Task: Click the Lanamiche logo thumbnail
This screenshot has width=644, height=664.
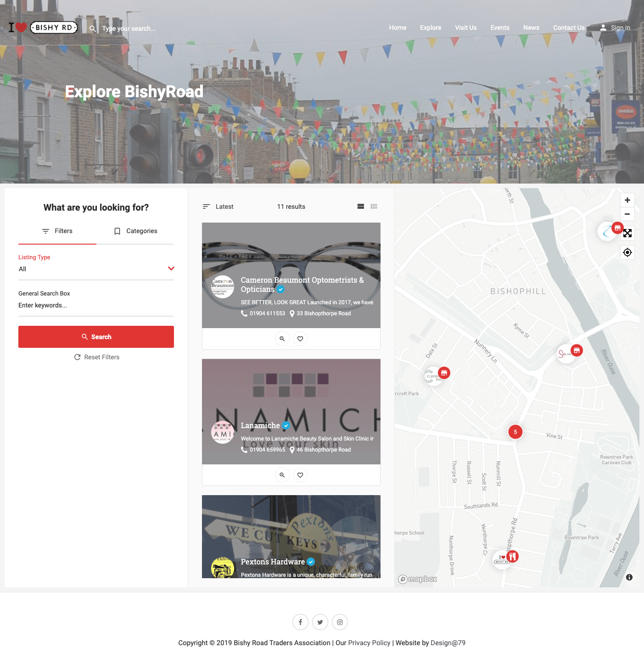Action: coord(223,432)
